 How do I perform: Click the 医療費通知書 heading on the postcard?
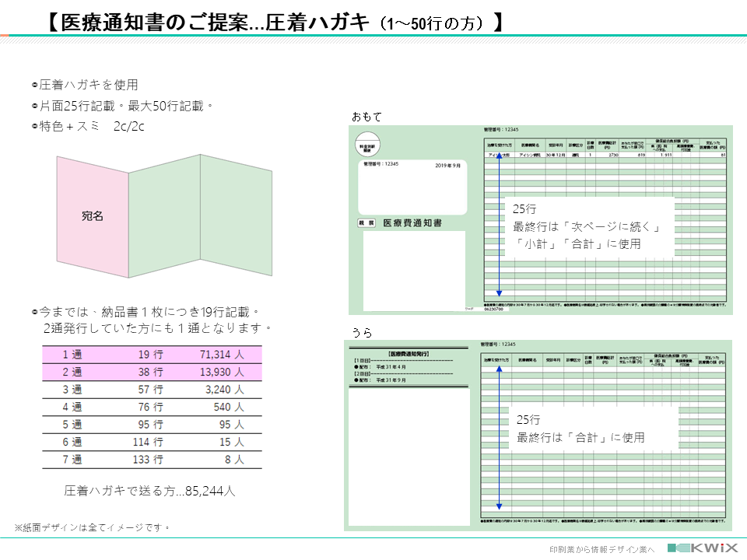(412, 223)
